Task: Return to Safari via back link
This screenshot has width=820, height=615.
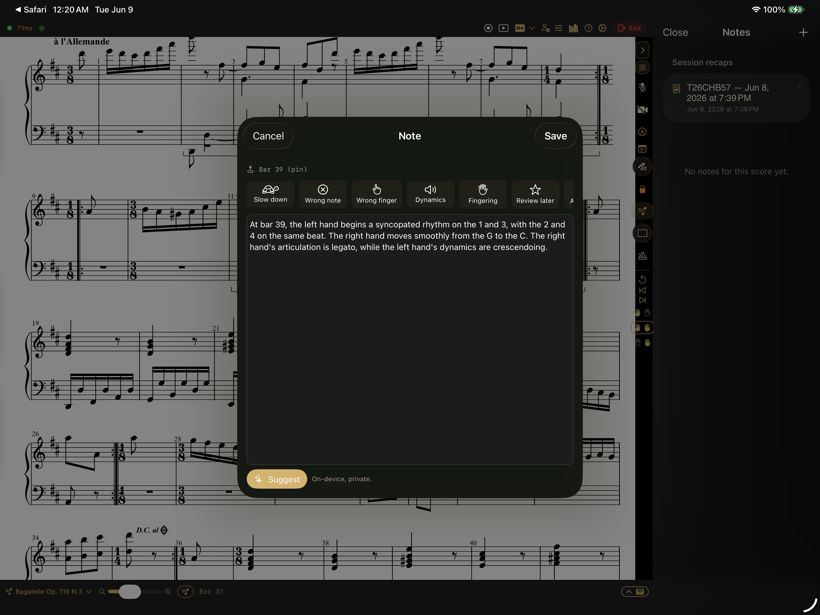Action: coord(31,9)
